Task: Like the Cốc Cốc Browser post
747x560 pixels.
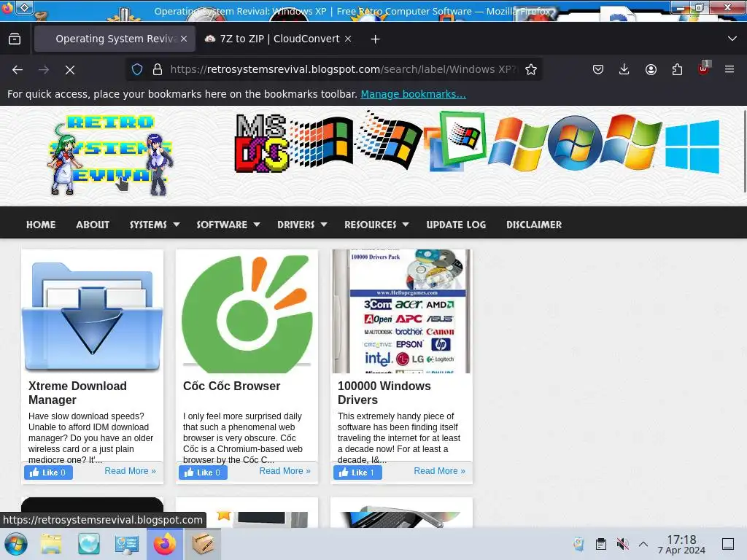Action: click(x=203, y=472)
